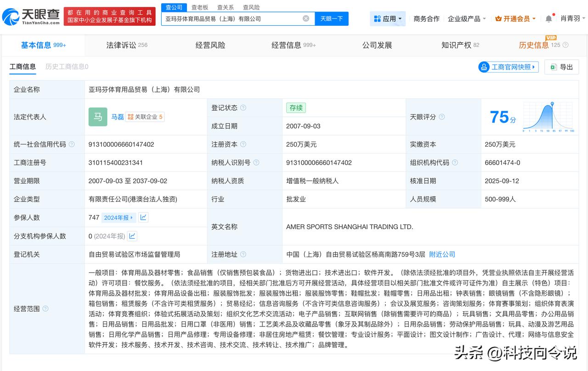Click the 工商官网快照 snapshot button
This screenshot has height=371, width=588.
(509, 67)
